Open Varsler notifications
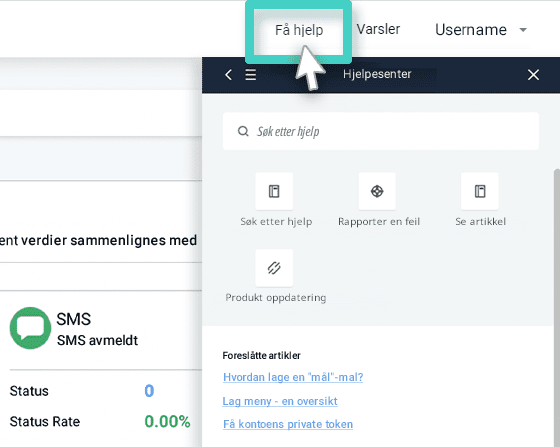This screenshot has width=560, height=447. pos(378,29)
